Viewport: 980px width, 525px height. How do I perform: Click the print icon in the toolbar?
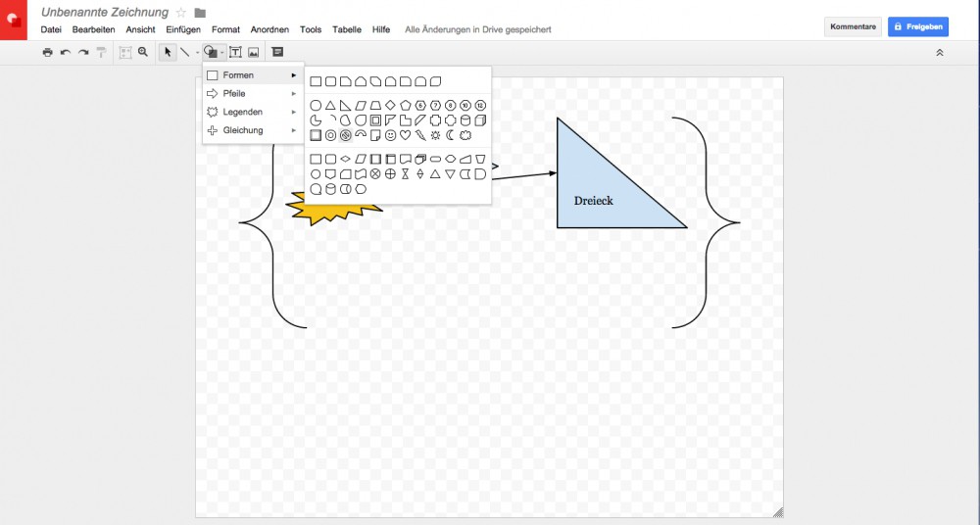pyautogui.click(x=47, y=52)
